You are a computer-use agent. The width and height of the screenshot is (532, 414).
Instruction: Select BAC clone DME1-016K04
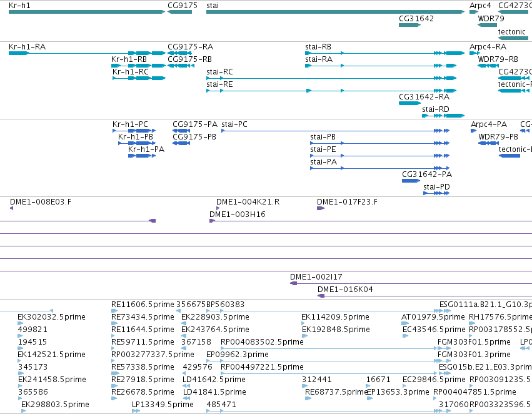[x=424, y=296]
